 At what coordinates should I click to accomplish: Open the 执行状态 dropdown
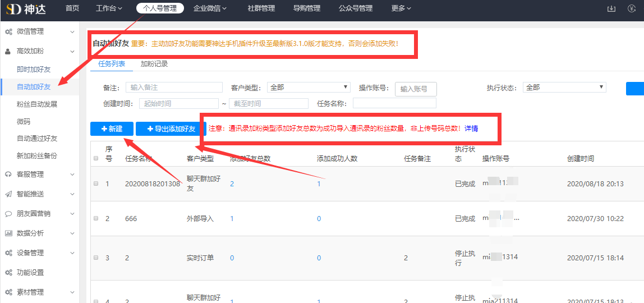click(565, 87)
